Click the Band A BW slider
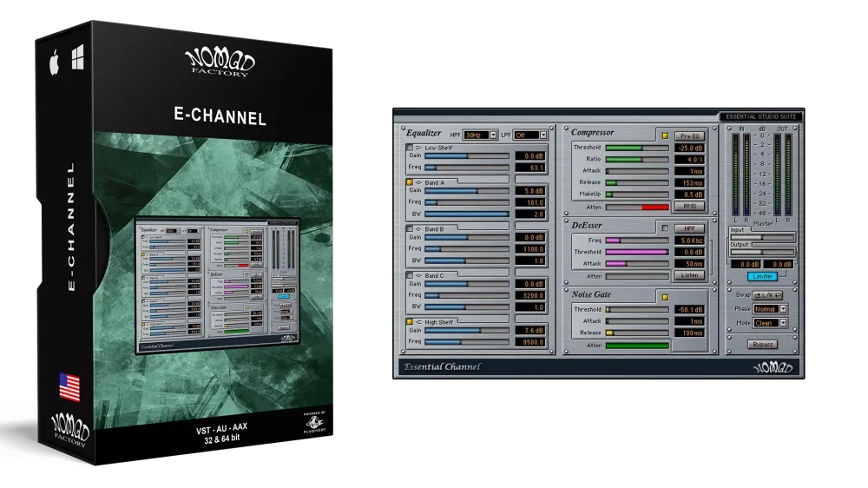Screen dimensions: 868x488 pyautogui.click(x=467, y=214)
